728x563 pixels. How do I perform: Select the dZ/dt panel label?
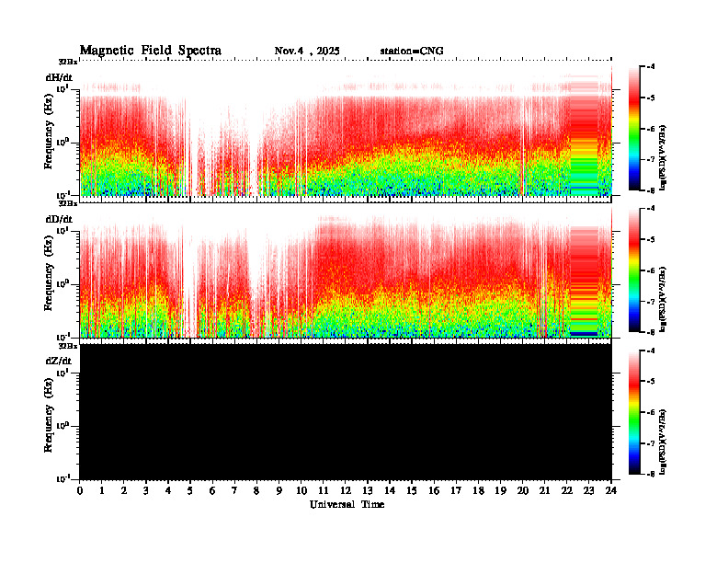59,361
